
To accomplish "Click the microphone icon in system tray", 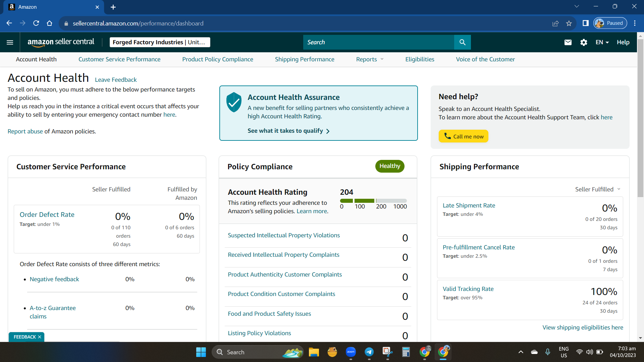I will click(x=547, y=352).
